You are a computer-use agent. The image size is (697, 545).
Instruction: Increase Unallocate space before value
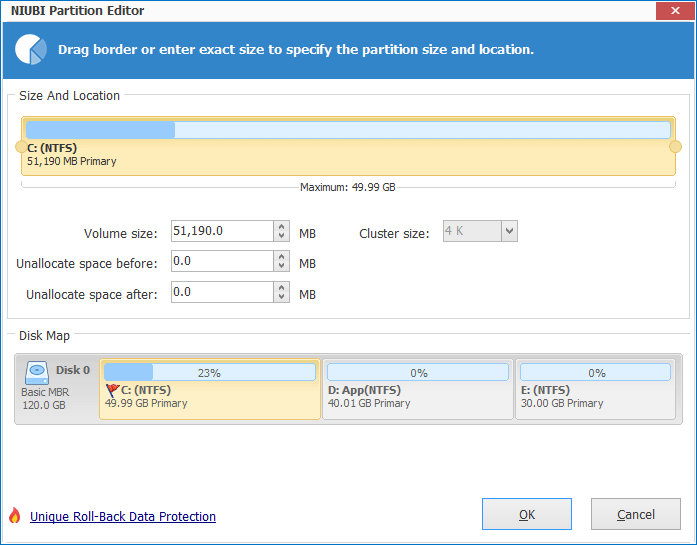tap(281, 257)
